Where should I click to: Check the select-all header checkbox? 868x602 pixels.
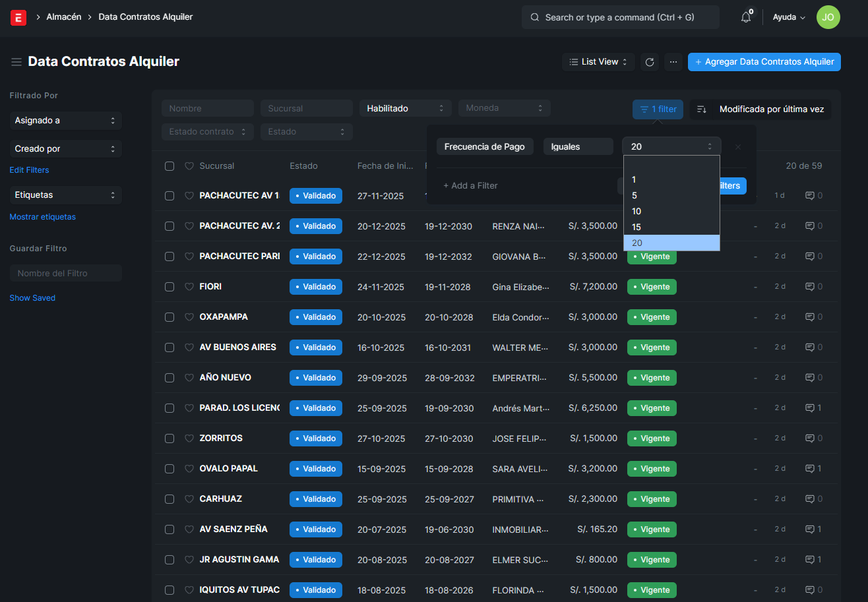170,166
